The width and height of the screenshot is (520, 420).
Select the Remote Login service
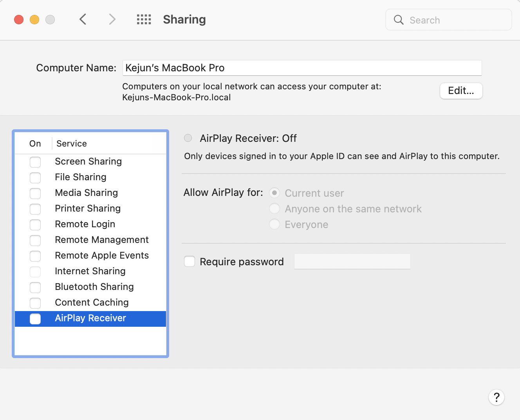(90, 224)
